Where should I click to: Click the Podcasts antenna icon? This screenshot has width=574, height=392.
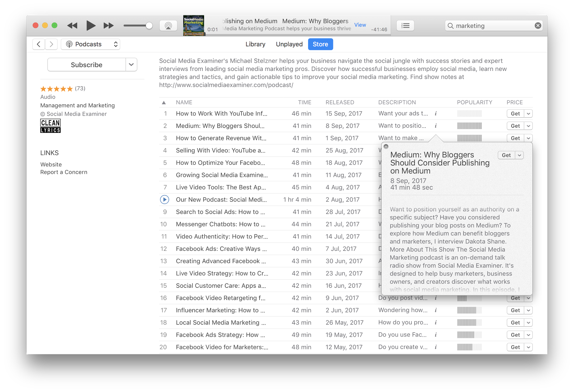[x=69, y=44]
